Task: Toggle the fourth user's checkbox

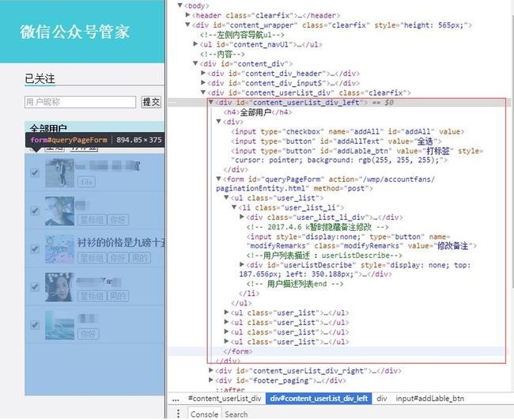Action: tap(35, 287)
